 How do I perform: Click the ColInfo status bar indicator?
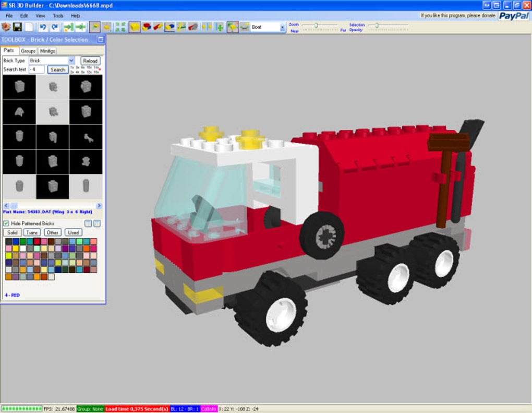click(x=209, y=409)
